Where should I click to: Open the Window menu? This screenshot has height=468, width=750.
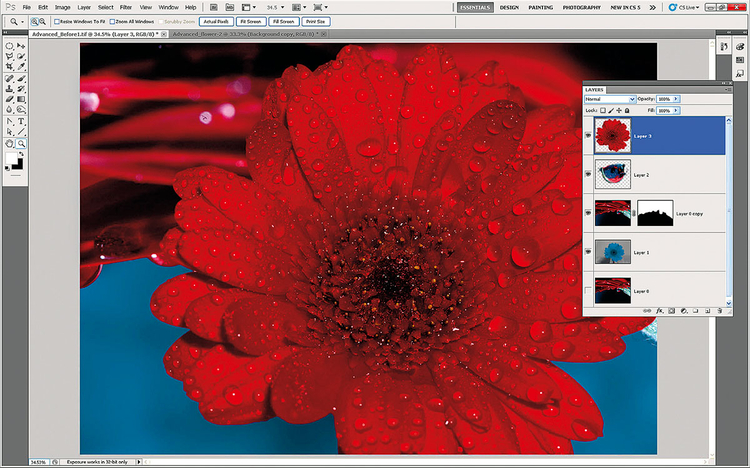click(x=168, y=8)
